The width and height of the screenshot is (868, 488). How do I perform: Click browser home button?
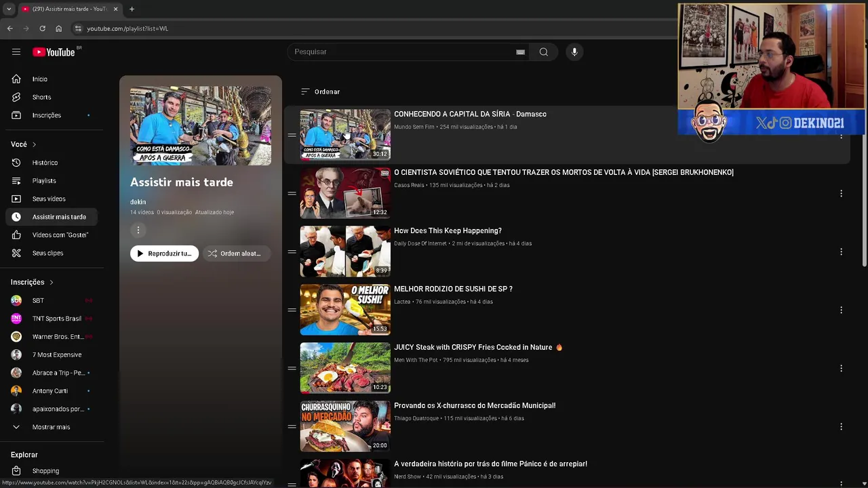[58, 28]
